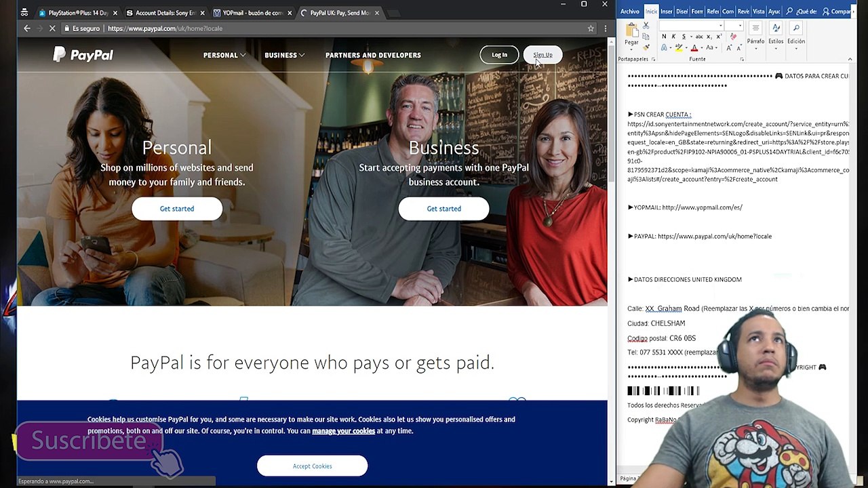Apply bold (N) formatting in Word

664,37
